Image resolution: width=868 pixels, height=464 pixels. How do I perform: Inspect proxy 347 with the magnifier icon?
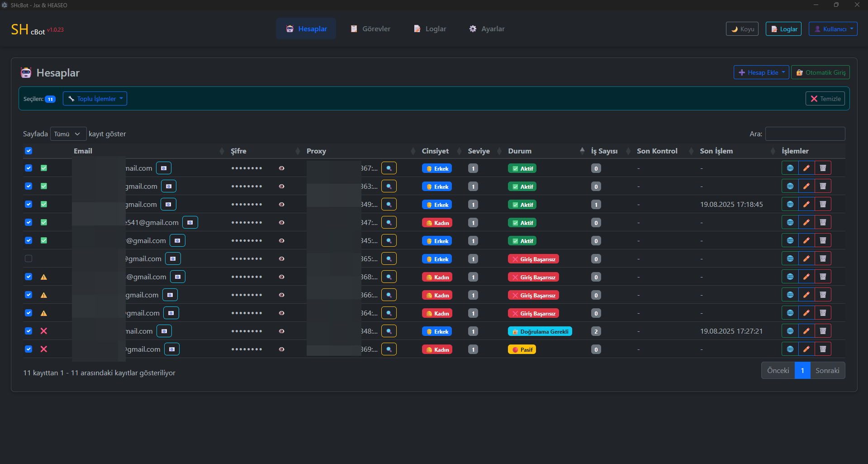389,222
